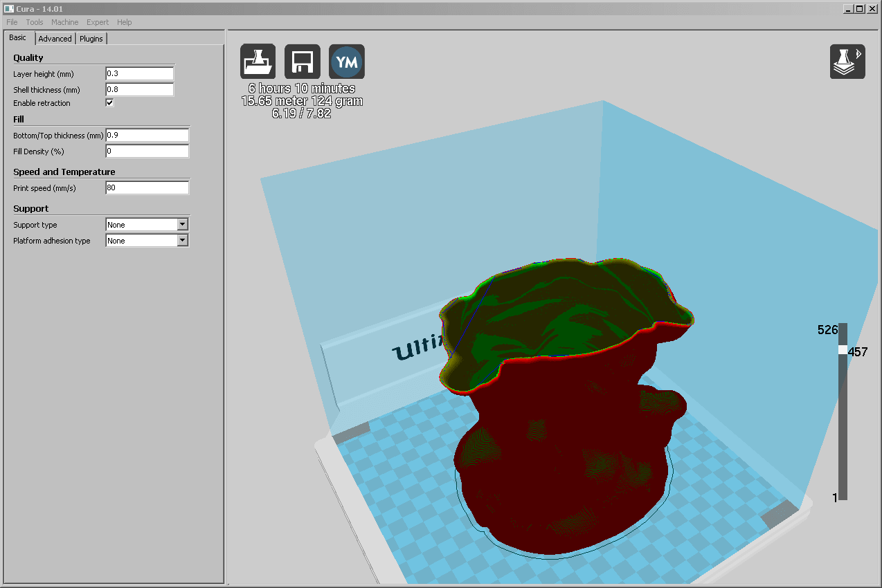
Task: Close the Cura window
Action: coord(872,8)
